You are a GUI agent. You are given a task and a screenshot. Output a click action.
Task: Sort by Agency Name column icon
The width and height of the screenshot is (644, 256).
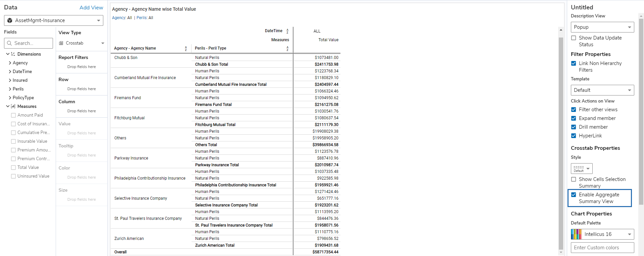click(186, 49)
